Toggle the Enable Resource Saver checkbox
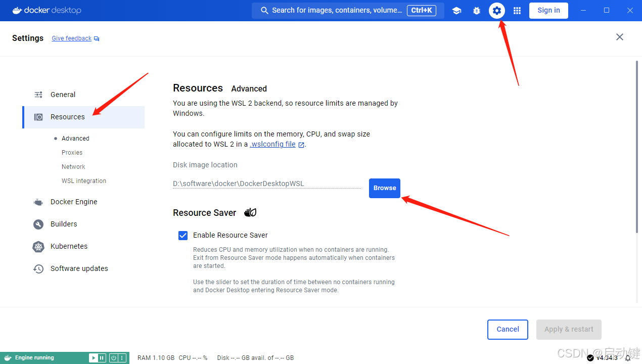 pyautogui.click(x=183, y=236)
